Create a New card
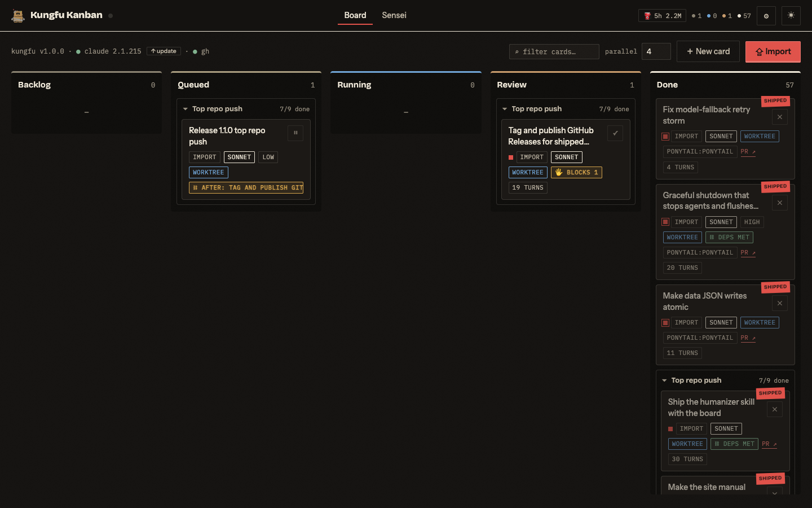The height and width of the screenshot is (508, 812). (x=708, y=51)
